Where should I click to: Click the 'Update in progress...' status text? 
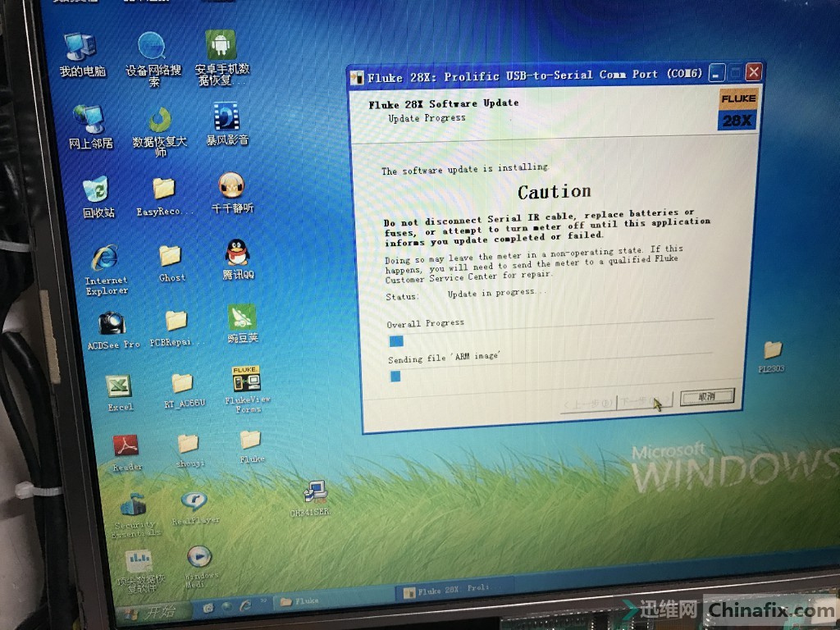click(x=497, y=293)
